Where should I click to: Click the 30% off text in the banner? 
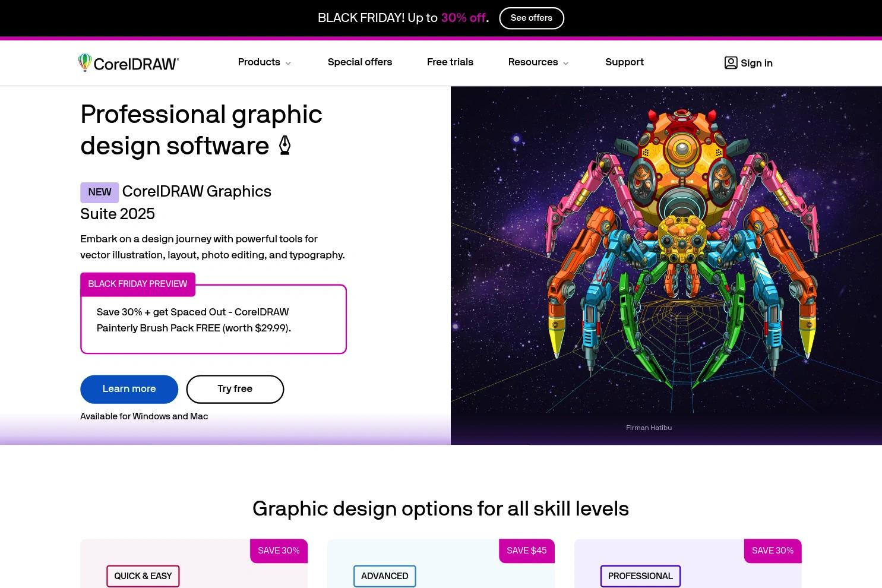point(463,18)
